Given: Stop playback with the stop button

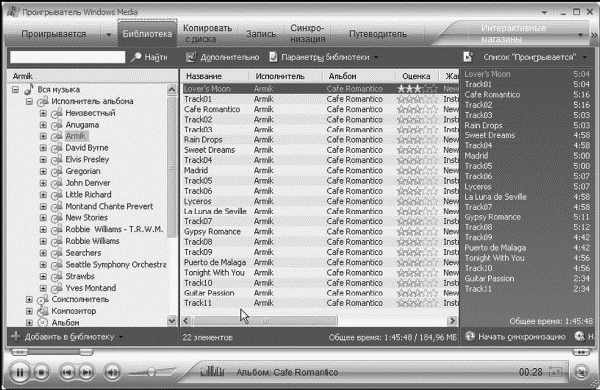Looking at the screenshot, I should point(41,372).
